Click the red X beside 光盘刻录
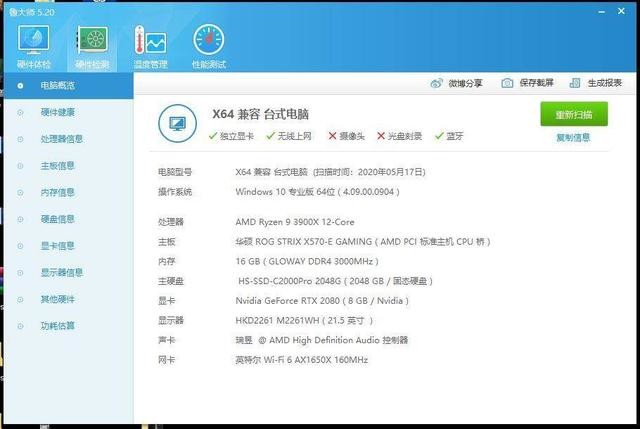 tap(381, 136)
